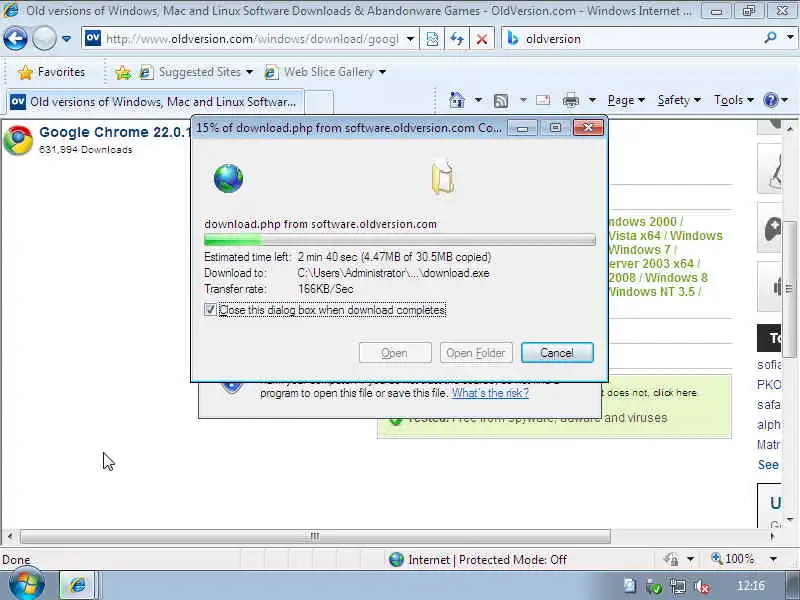This screenshot has height=600, width=800.
Task: Click the page's vertical scrollbar thumb
Action: pyautogui.click(x=790, y=289)
